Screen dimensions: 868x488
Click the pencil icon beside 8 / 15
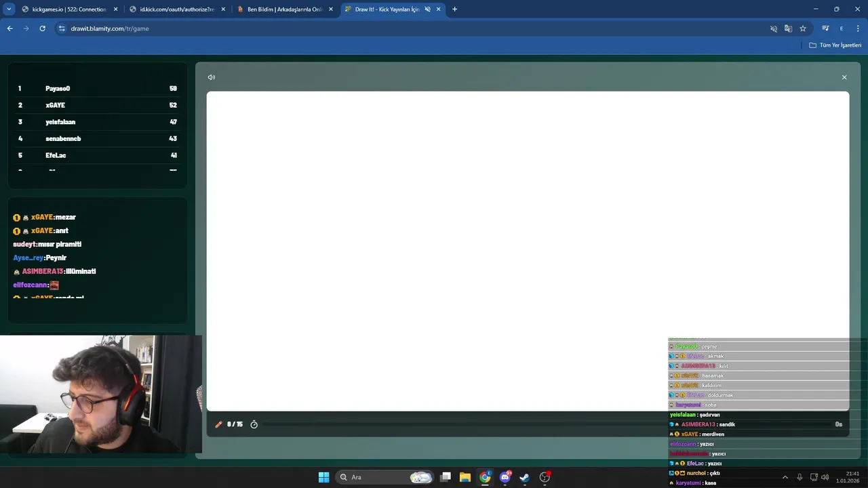tap(218, 424)
